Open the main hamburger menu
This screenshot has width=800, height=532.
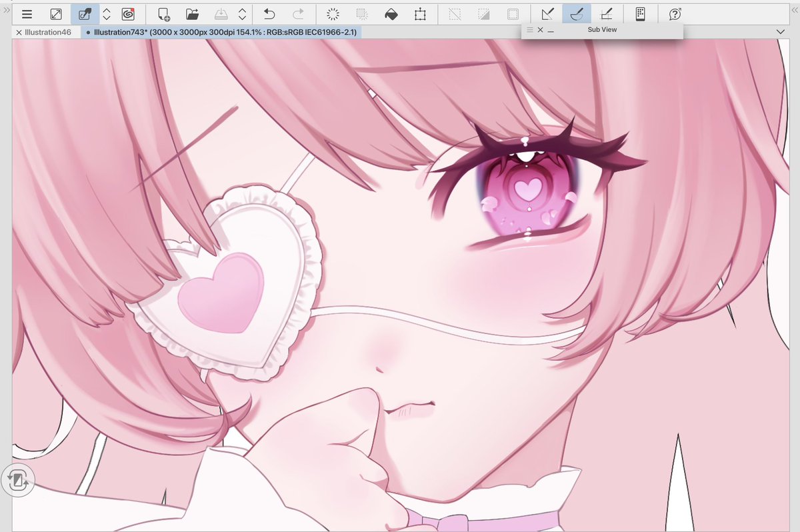26,13
